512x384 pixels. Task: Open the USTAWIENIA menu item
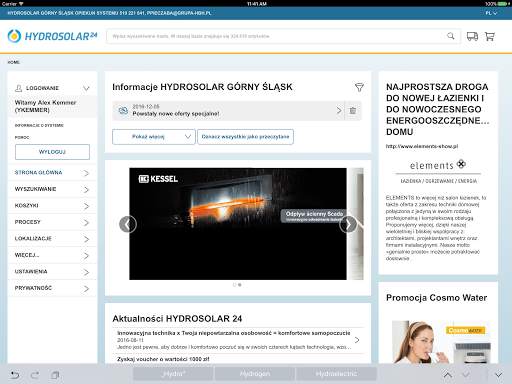pyautogui.click(x=52, y=272)
